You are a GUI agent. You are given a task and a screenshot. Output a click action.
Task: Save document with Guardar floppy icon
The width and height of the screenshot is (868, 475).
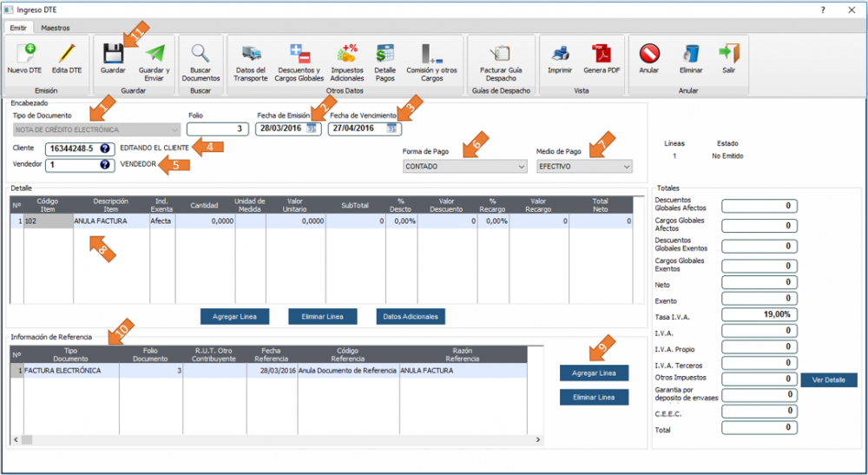pyautogui.click(x=113, y=54)
